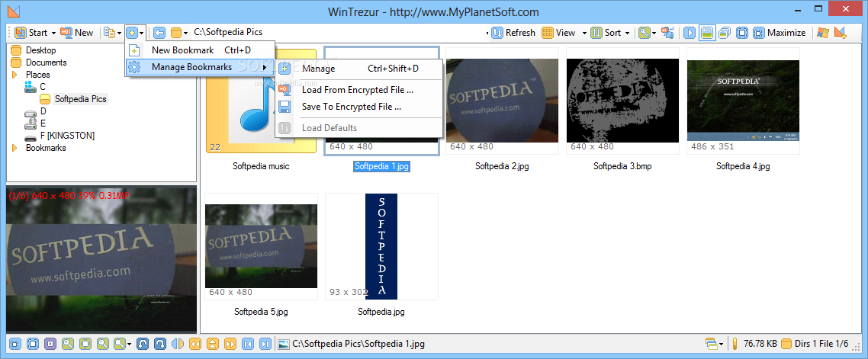The width and height of the screenshot is (868, 359).
Task: Choose Manage from the submenu
Action: pos(360,69)
